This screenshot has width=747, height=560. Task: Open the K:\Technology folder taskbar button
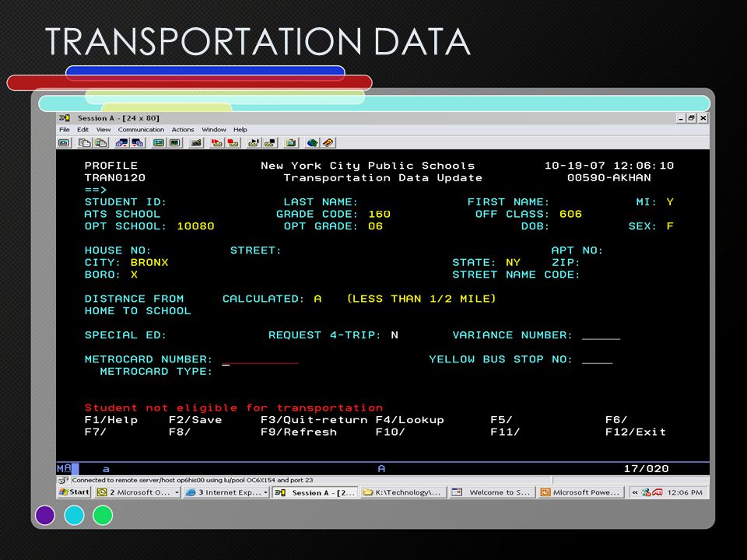point(404,492)
